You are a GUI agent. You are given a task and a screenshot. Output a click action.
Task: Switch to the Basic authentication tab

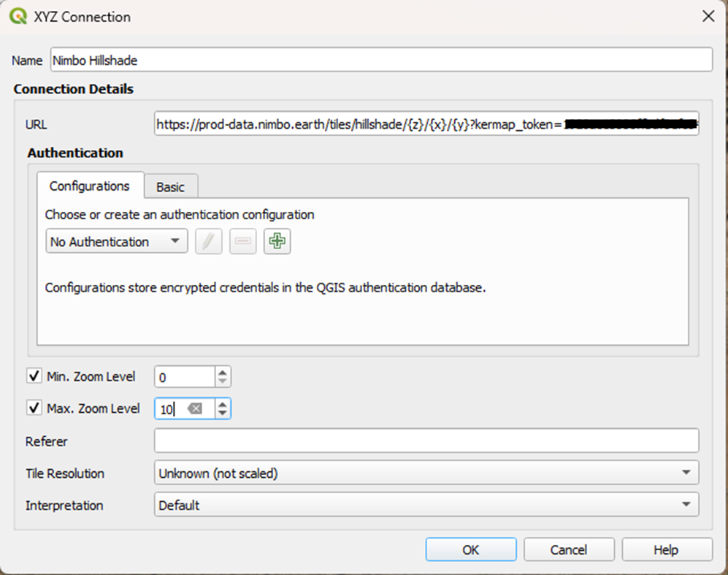click(x=171, y=186)
